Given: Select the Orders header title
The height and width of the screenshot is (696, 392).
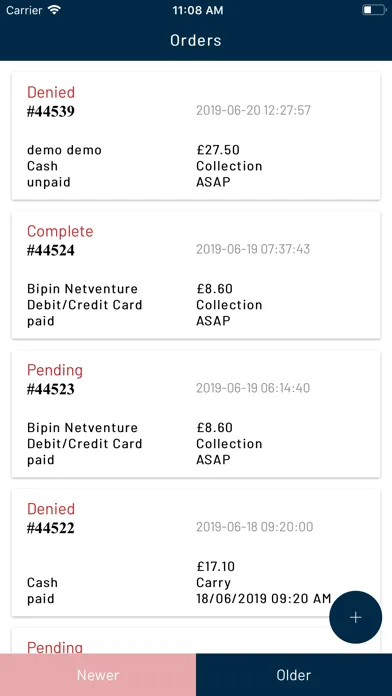Looking at the screenshot, I should point(196,40).
